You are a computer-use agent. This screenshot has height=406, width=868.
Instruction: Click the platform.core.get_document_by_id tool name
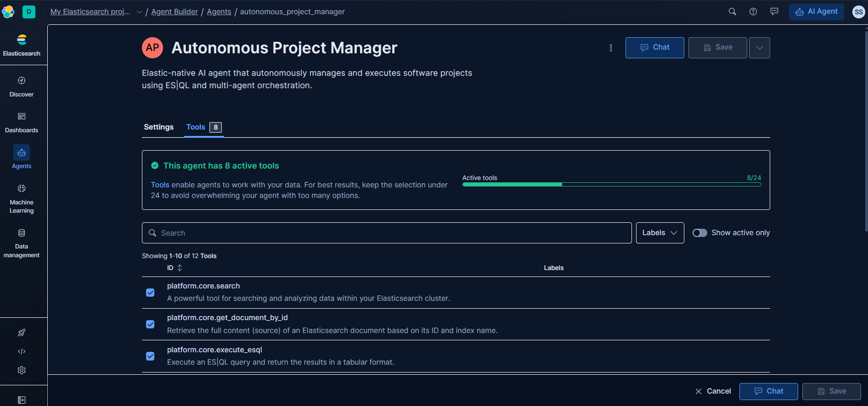[x=227, y=317]
